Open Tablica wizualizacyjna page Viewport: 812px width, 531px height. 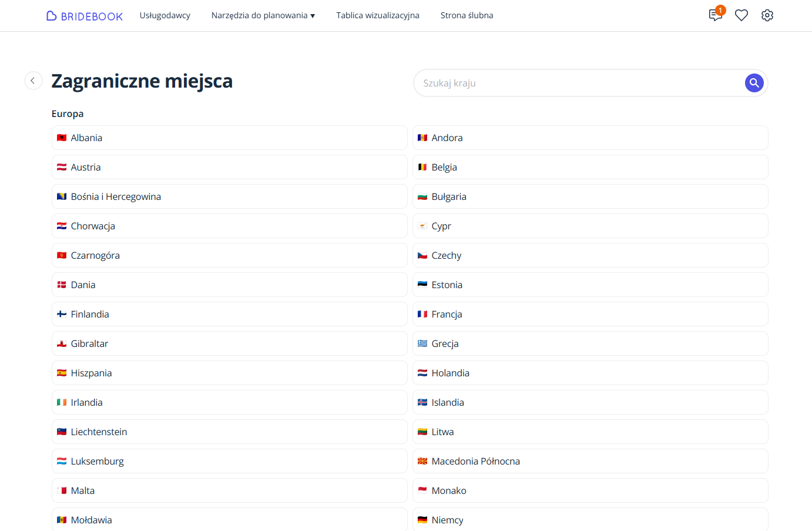377,15
